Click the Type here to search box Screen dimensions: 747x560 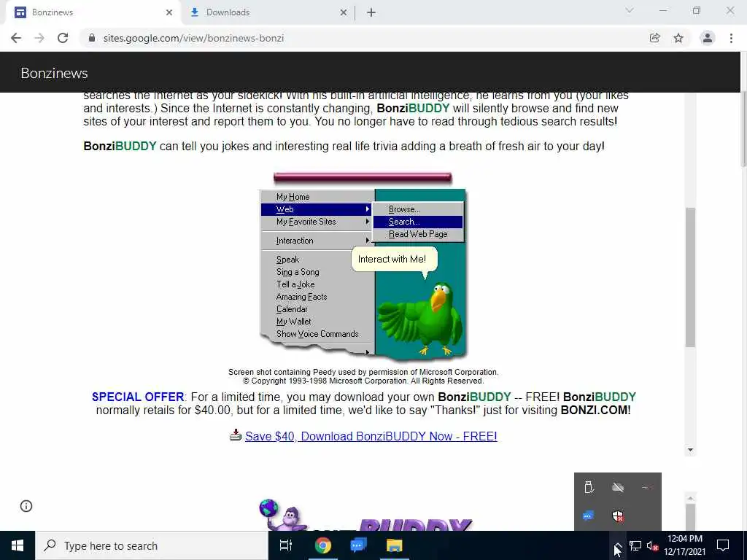[x=152, y=545]
